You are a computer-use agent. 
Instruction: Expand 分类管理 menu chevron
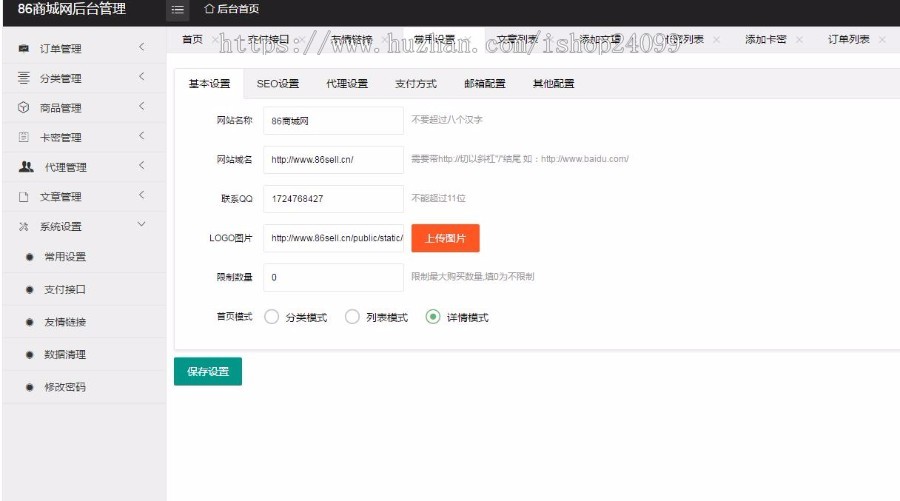pos(142,76)
